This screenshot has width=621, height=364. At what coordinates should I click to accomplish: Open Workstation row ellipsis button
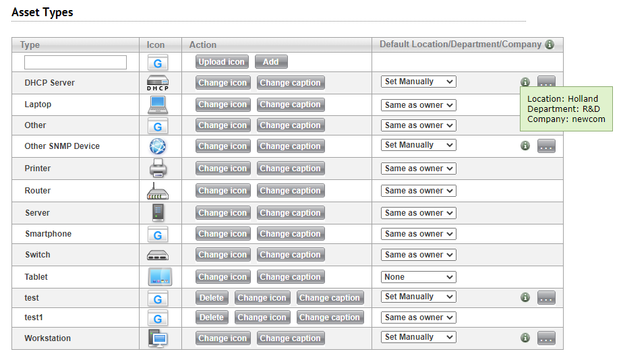point(546,338)
